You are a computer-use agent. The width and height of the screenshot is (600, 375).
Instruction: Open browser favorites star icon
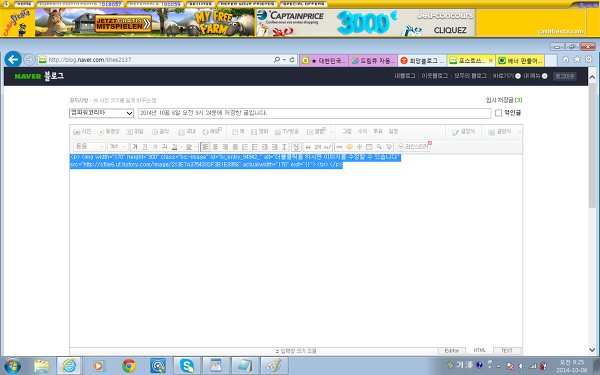[577, 59]
